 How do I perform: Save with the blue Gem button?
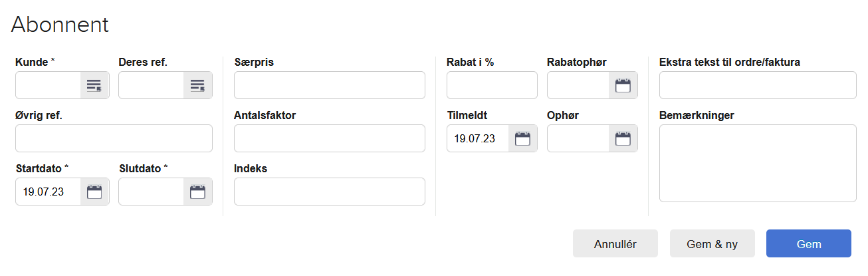point(808,243)
